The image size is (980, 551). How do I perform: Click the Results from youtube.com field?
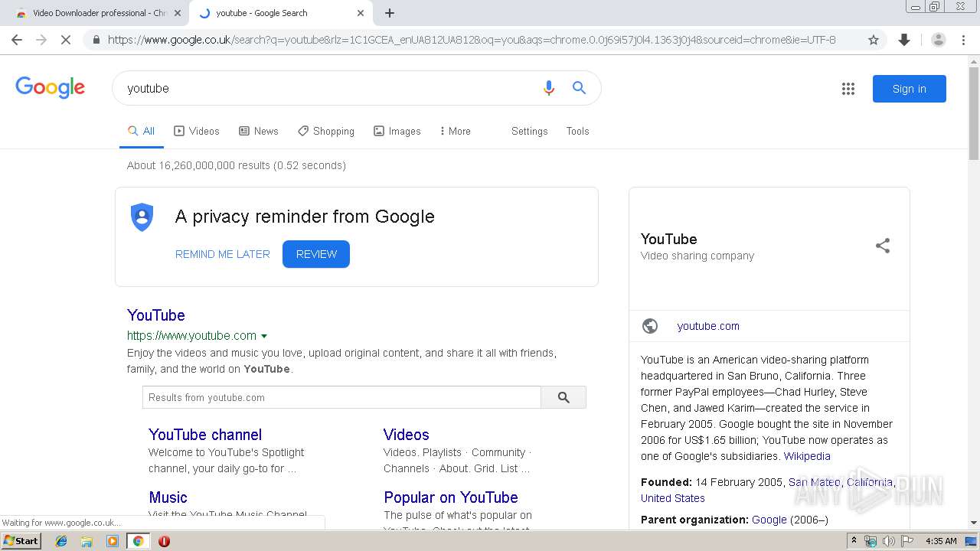point(341,397)
